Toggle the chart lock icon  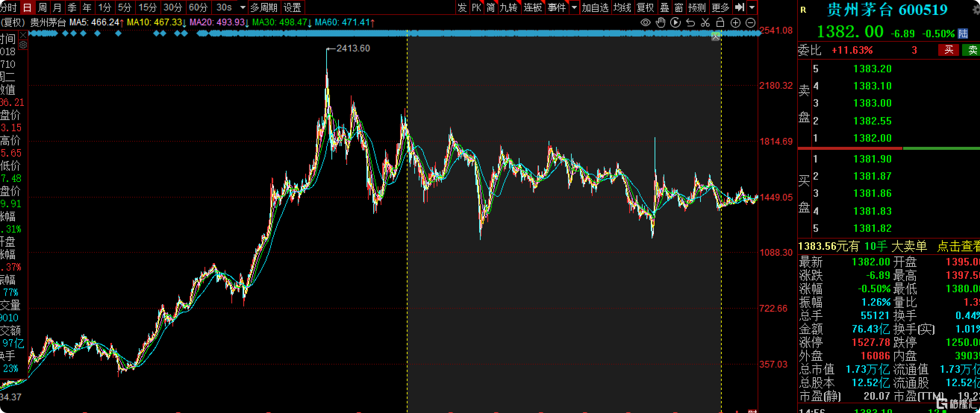pyautogui.click(x=720, y=23)
